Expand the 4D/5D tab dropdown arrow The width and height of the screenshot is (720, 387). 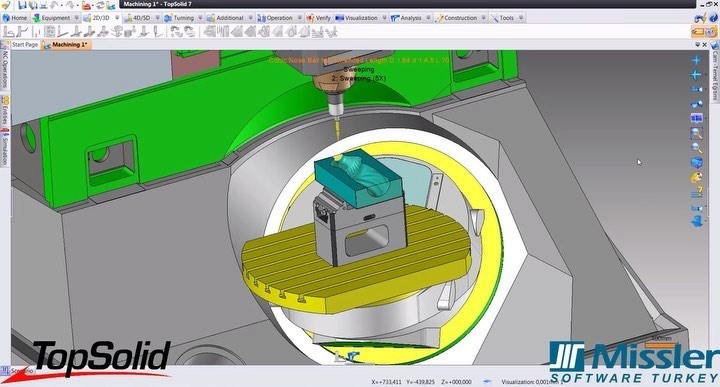coord(158,18)
